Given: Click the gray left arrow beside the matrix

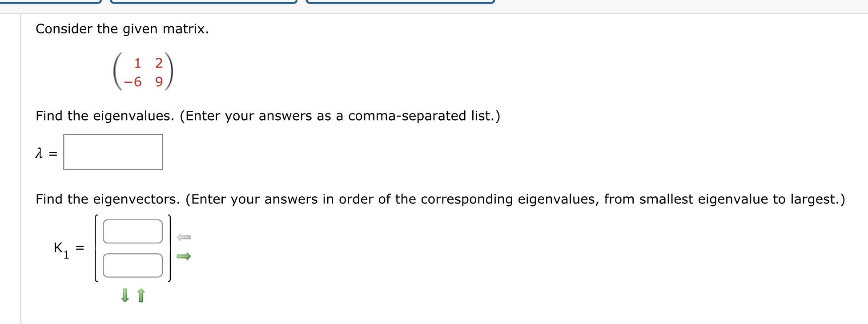Looking at the screenshot, I should coord(184,237).
